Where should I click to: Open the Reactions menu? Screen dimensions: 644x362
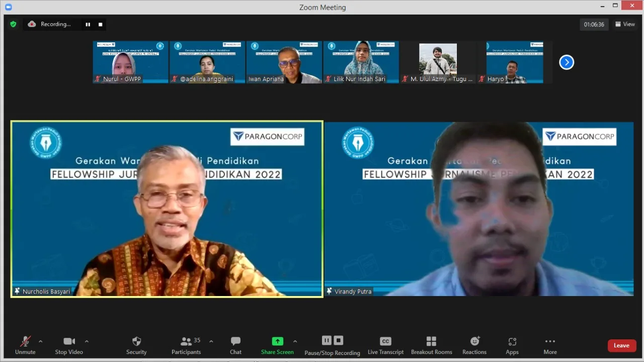[474, 345]
